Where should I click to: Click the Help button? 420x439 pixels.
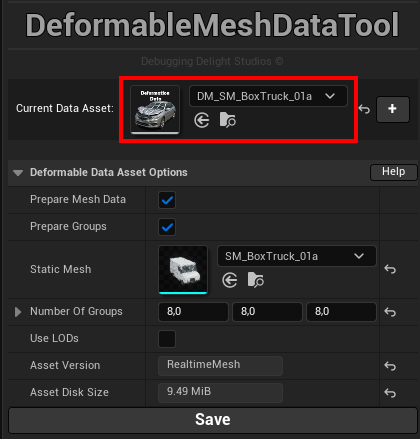pos(394,172)
